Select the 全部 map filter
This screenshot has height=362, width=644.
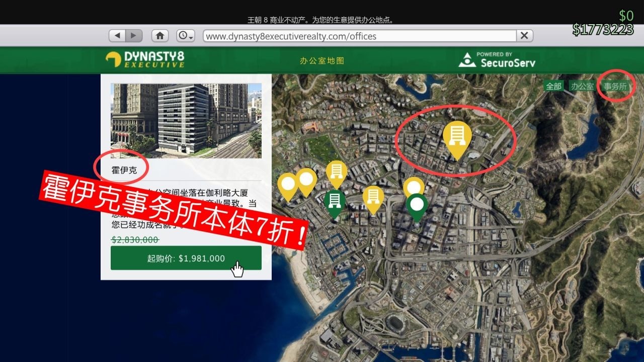pos(554,86)
